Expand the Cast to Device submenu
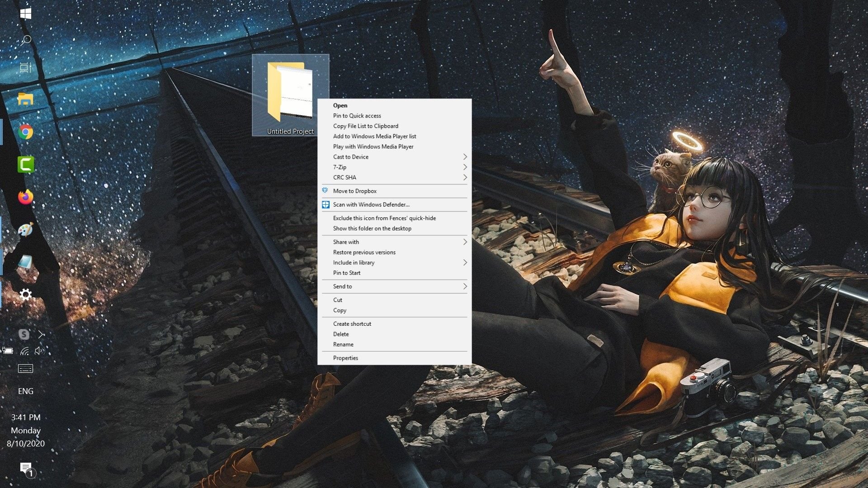Image resolution: width=868 pixels, height=488 pixels. [395, 157]
